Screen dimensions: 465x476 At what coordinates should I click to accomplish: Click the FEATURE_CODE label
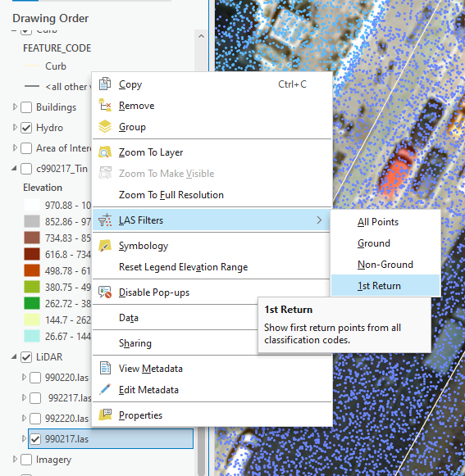point(57,48)
